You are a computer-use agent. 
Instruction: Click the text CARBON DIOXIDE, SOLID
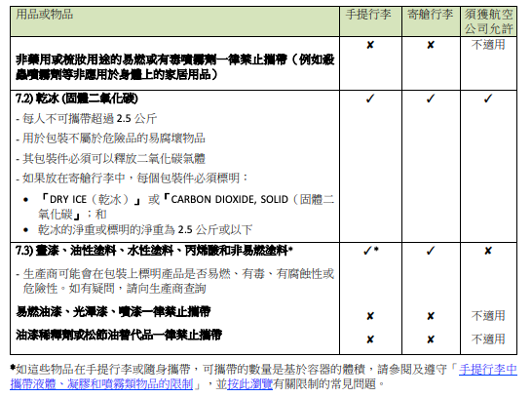[x=229, y=199]
